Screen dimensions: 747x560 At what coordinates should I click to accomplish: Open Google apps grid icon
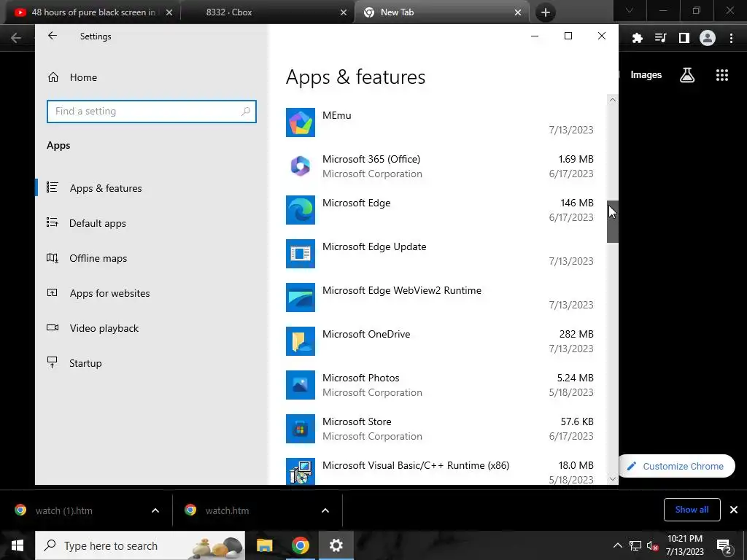(722, 75)
